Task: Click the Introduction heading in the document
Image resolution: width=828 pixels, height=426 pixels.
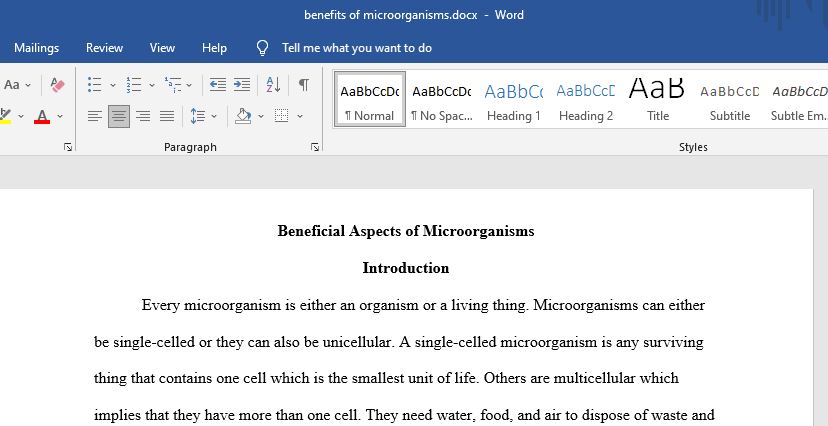Action: (406, 268)
